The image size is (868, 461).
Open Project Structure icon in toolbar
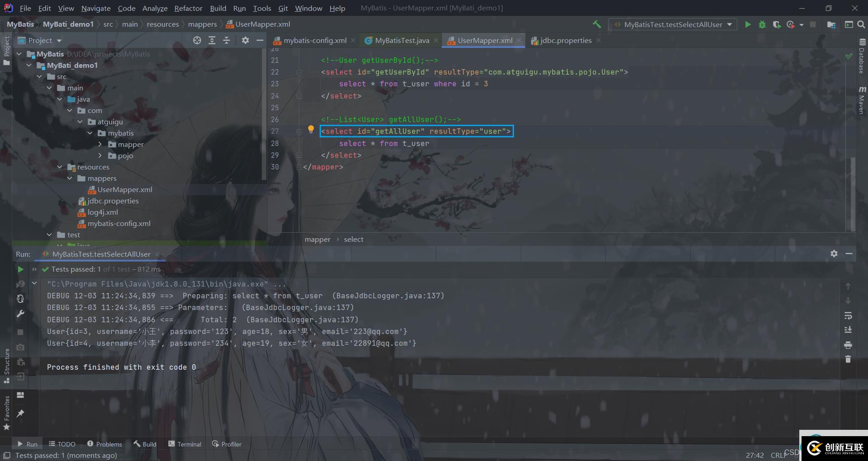point(831,24)
